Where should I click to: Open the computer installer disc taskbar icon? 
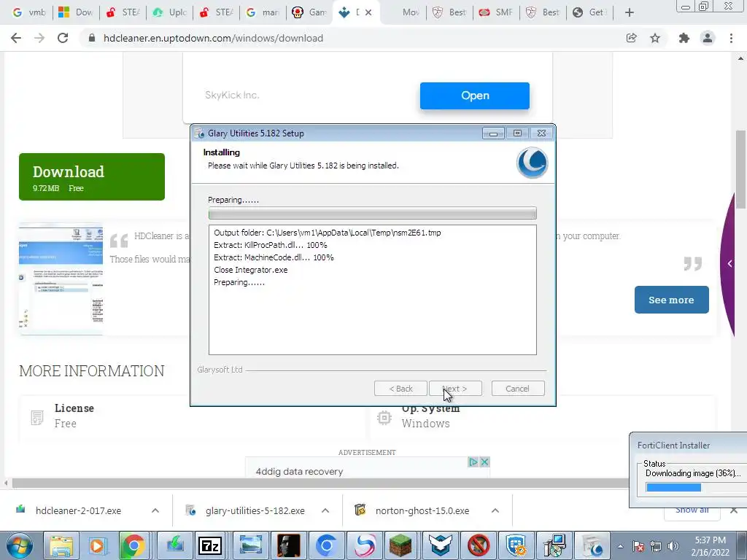click(x=554, y=545)
